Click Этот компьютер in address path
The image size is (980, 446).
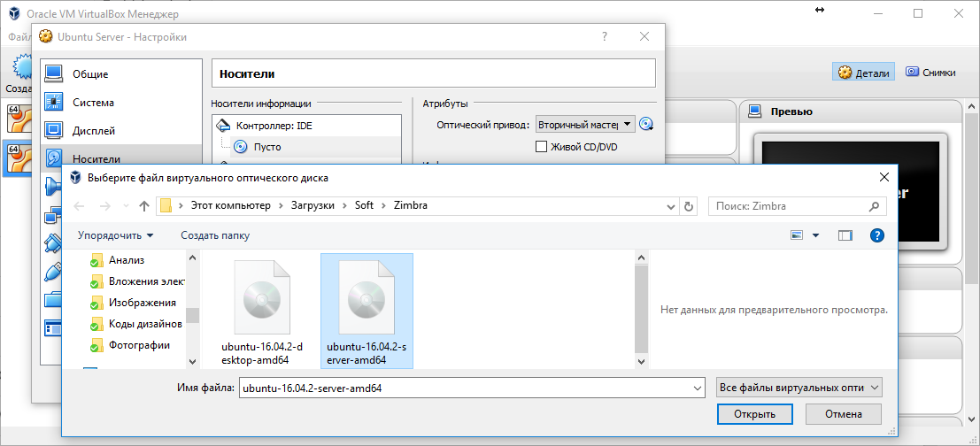pyautogui.click(x=231, y=205)
